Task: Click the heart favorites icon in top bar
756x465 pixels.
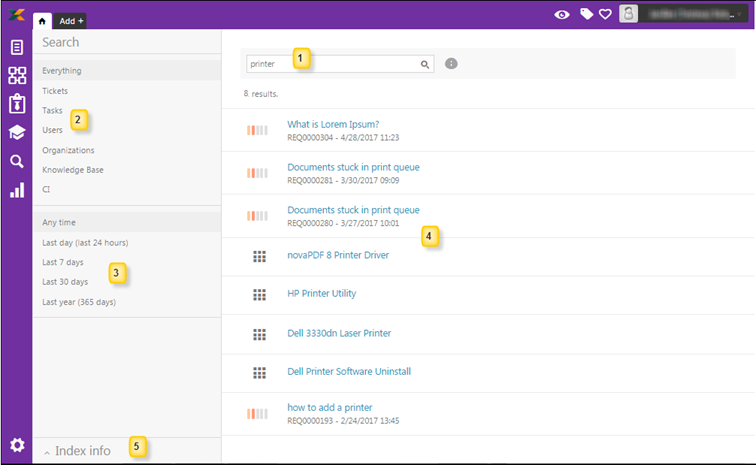Action: click(x=605, y=15)
